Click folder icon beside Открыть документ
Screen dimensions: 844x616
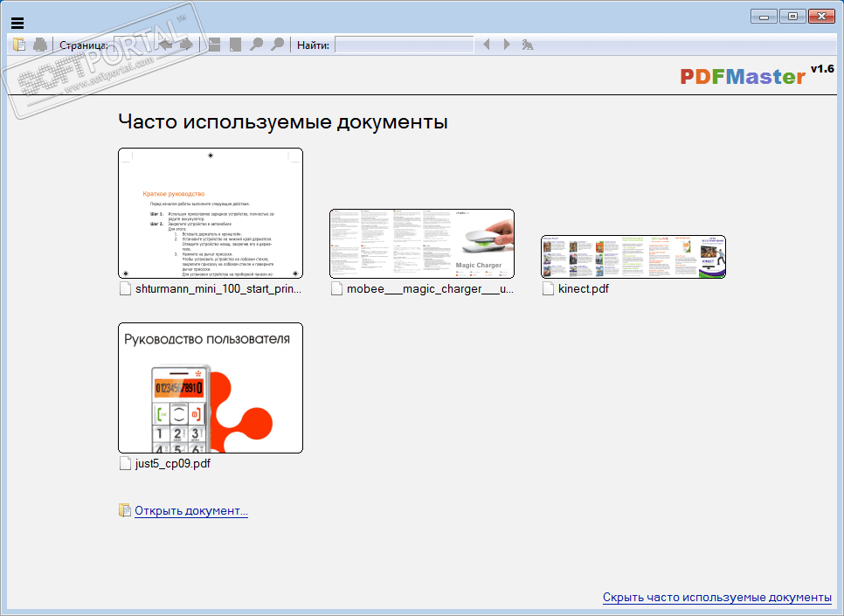(125, 510)
